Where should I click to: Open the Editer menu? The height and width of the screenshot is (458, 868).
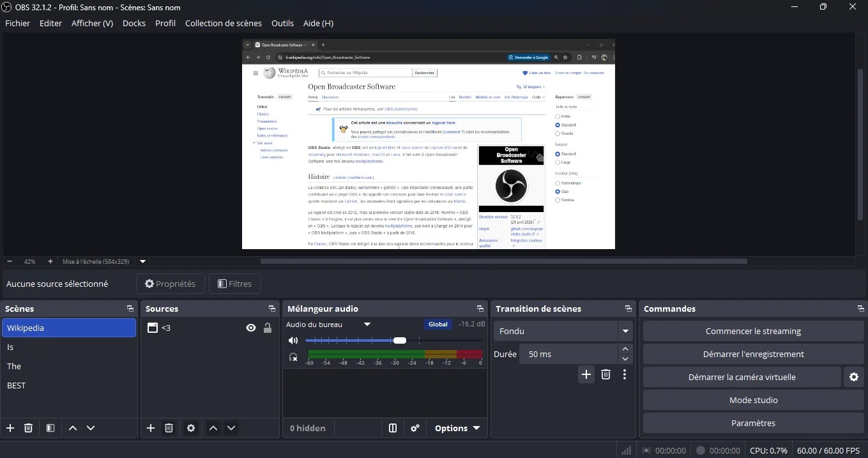pos(50,23)
